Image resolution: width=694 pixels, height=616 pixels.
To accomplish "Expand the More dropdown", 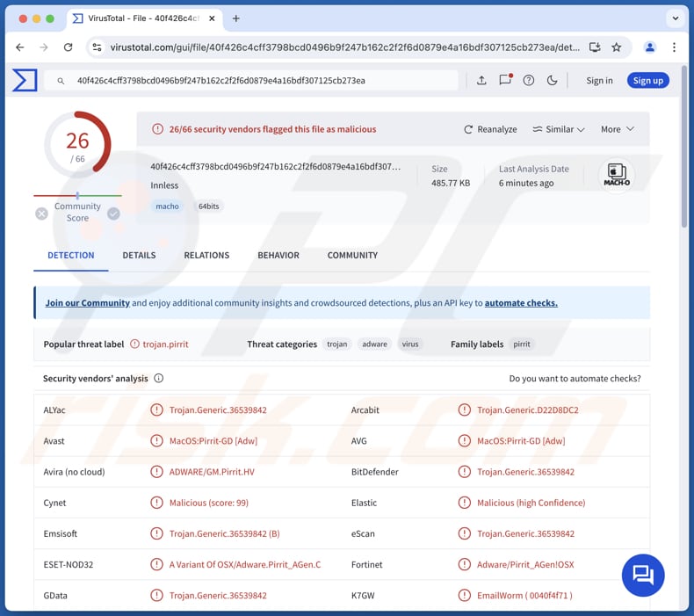I will pyautogui.click(x=618, y=129).
